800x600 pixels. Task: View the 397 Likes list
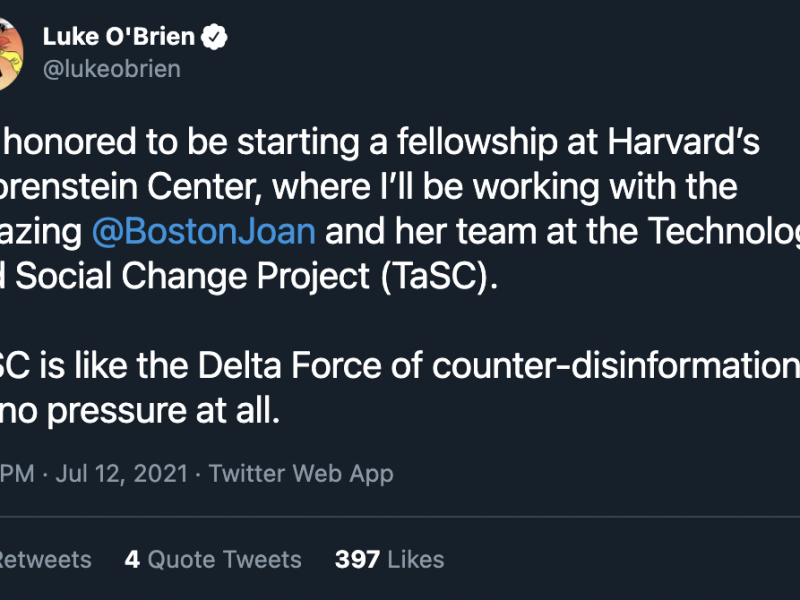click(389, 559)
